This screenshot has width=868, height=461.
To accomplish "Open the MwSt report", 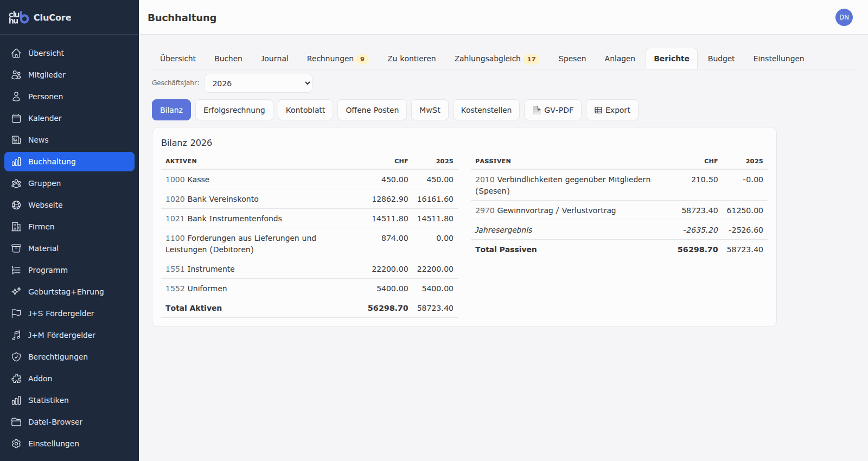I will 430,110.
